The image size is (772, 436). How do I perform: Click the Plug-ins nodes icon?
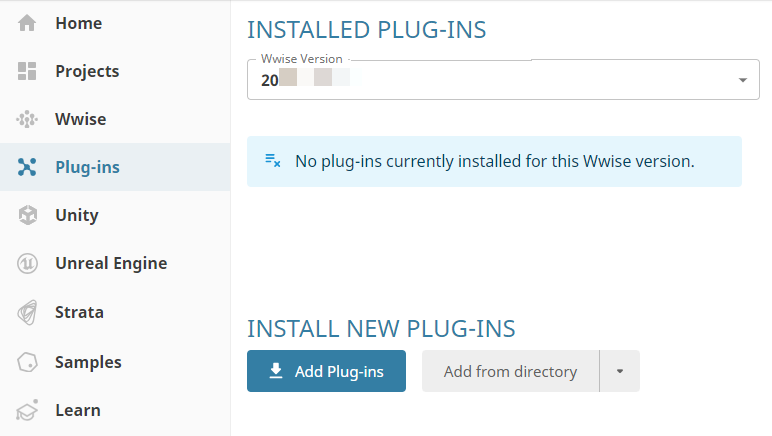[27, 167]
